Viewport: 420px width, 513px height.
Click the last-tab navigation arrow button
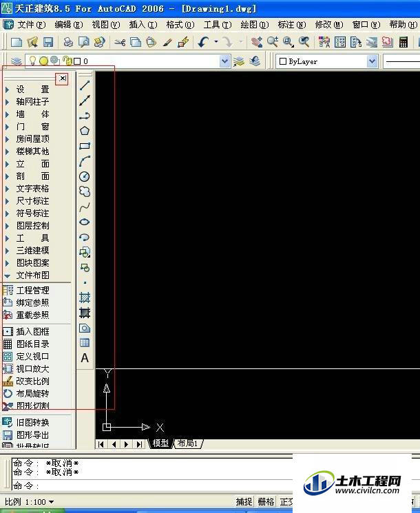[x=139, y=444]
